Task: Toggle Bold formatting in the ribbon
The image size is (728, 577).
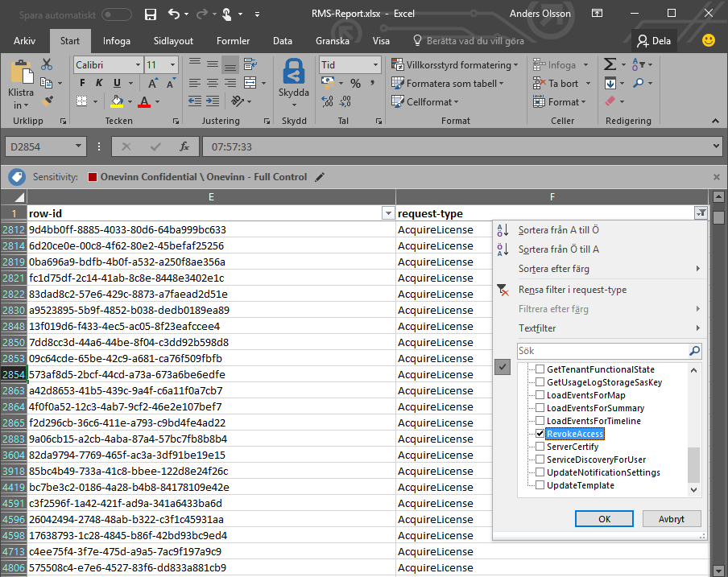Action: pyautogui.click(x=82, y=84)
